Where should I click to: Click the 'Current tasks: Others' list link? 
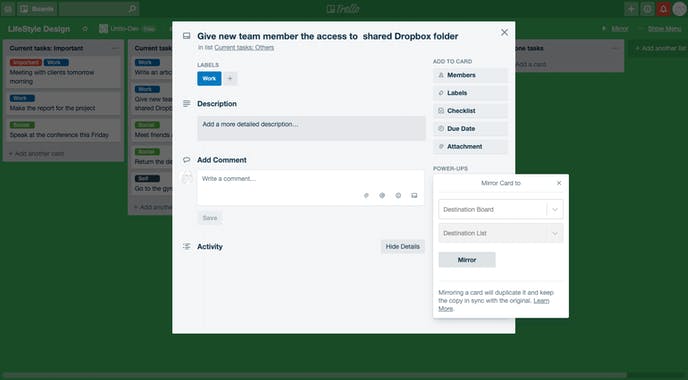[244, 47]
